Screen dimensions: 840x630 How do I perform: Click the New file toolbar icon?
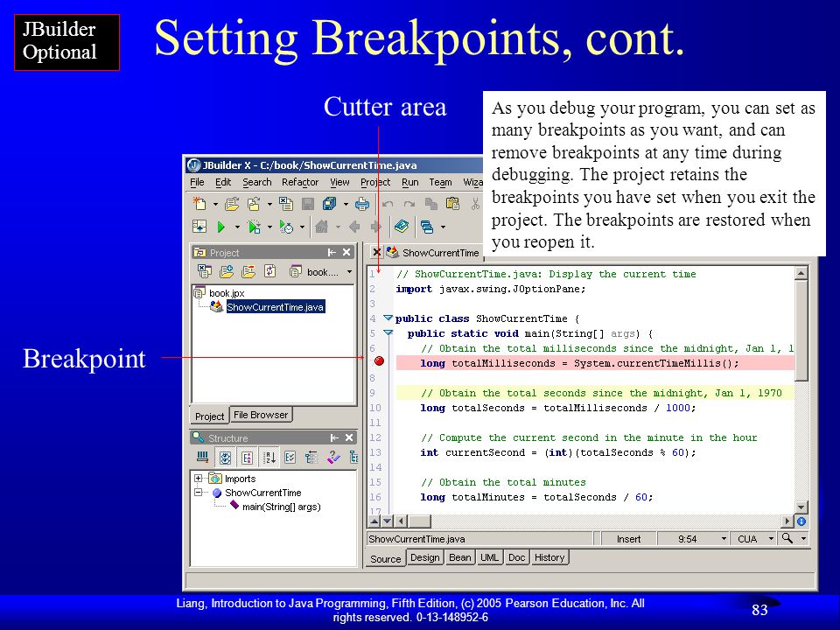[x=199, y=204]
